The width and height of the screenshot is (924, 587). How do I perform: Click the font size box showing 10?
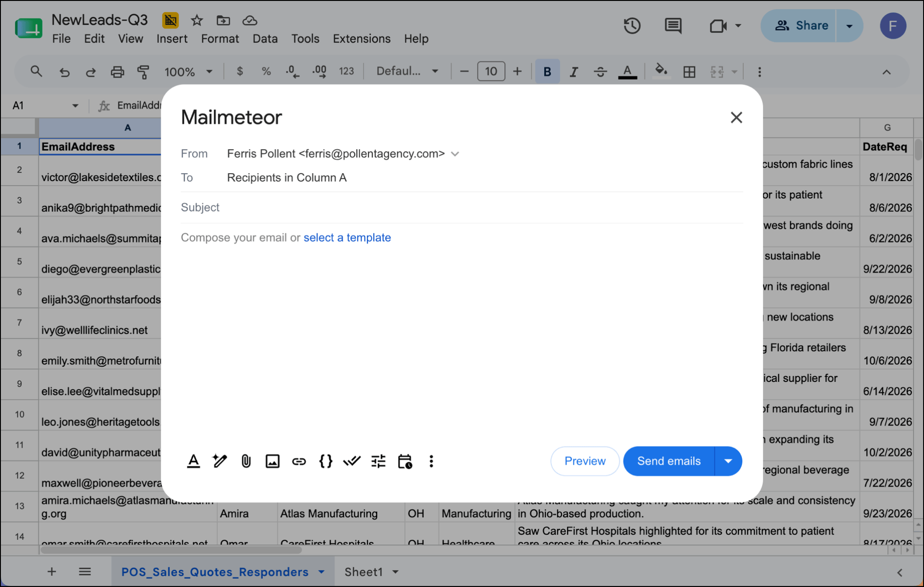tap(491, 72)
